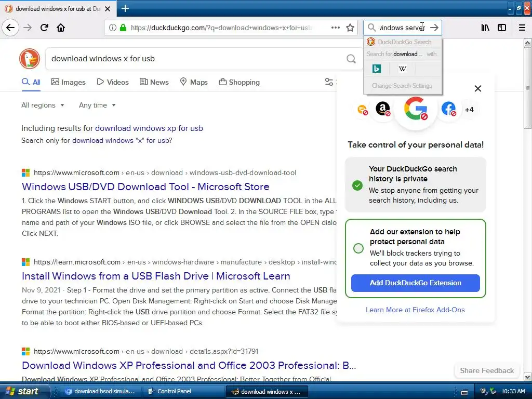This screenshot has height=399, width=532.
Task: Toggle the sidebar view icon
Action: click(502, 28)
